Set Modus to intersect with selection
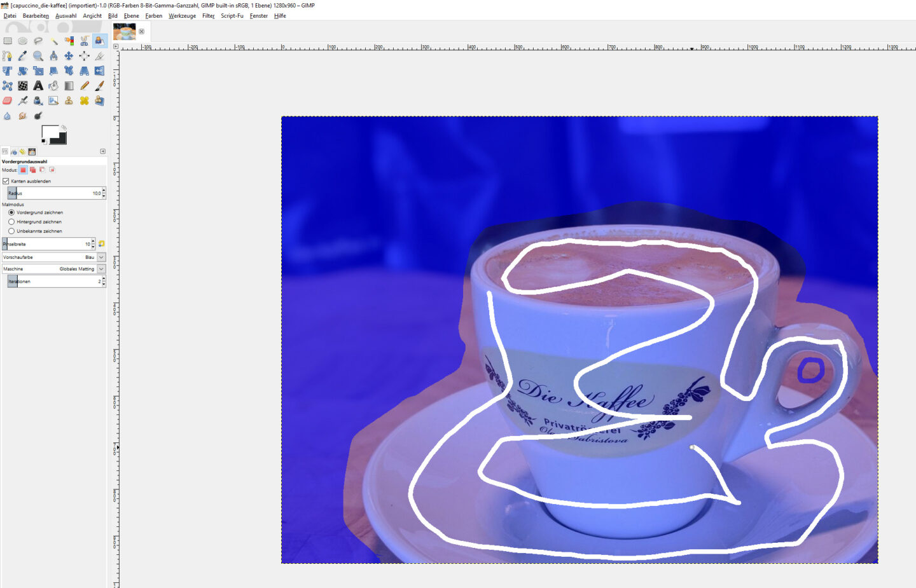 coord(52,170)
